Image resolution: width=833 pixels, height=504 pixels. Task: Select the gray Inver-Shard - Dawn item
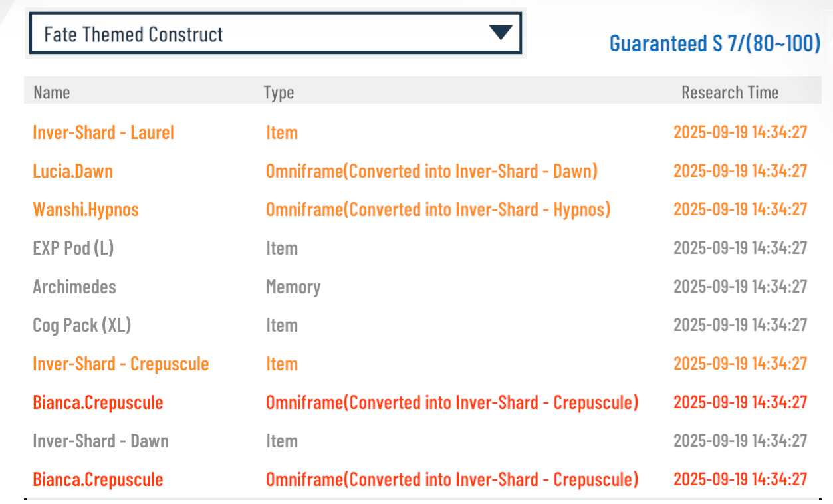[x=101, y=441]
